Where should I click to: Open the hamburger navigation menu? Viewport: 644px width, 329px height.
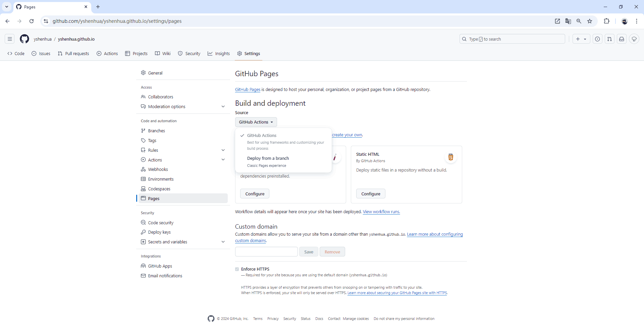[10, 39]
